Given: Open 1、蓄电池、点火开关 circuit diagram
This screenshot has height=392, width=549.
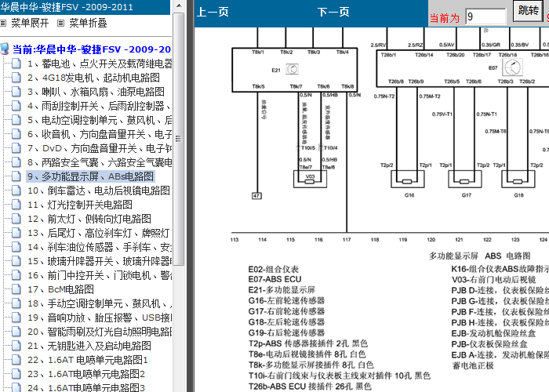Looking at the screenshot, I should coord(100,64).
